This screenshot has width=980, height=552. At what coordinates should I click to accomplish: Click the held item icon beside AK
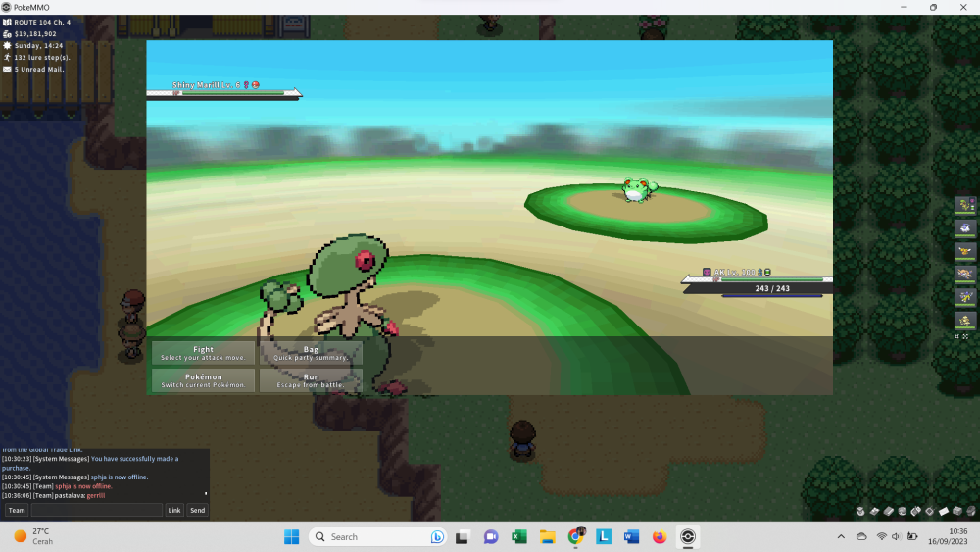pos(767,272)
